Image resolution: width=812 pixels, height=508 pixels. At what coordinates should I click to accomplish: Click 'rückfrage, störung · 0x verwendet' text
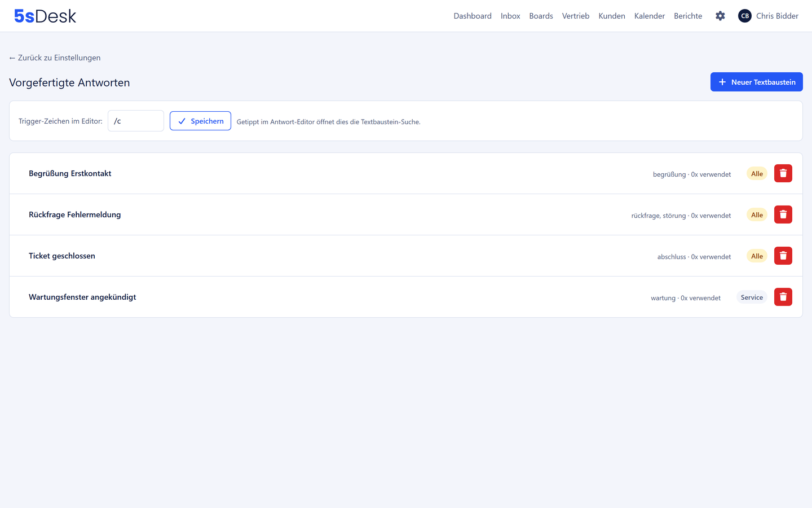(x=681, y=216)
